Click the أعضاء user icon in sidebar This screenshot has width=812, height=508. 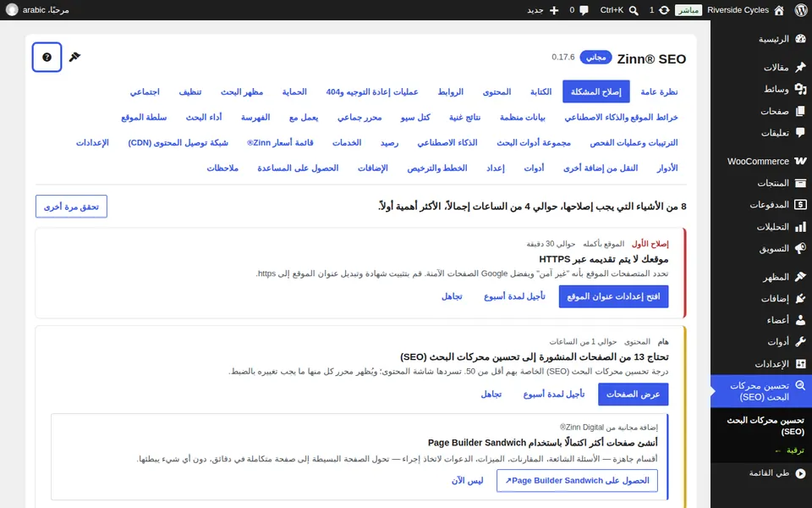(x=801, y=320)
